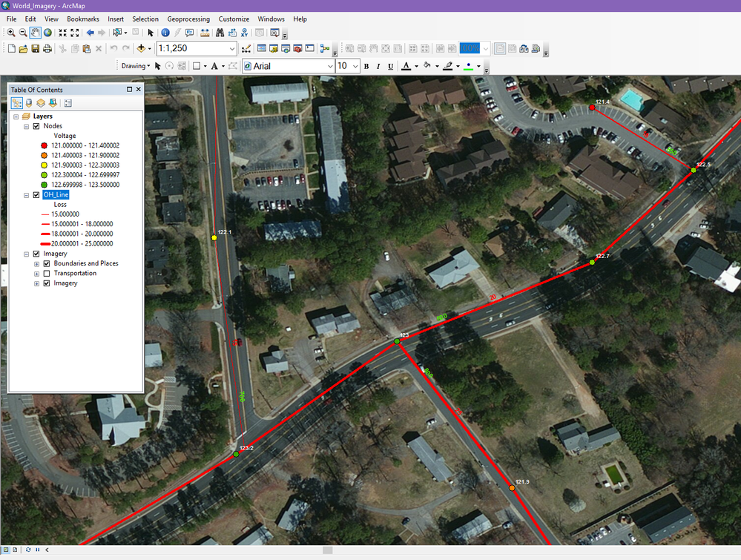Screen dimensions: 741x560
Task: Click the Bold formatting button
Action: (366, 66)
